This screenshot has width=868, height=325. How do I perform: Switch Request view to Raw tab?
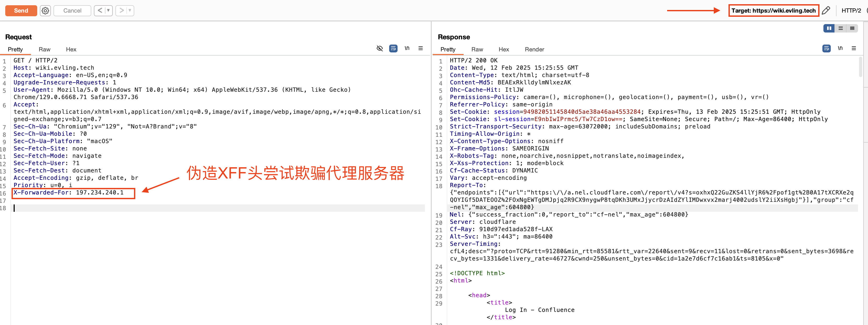(45, 49)
